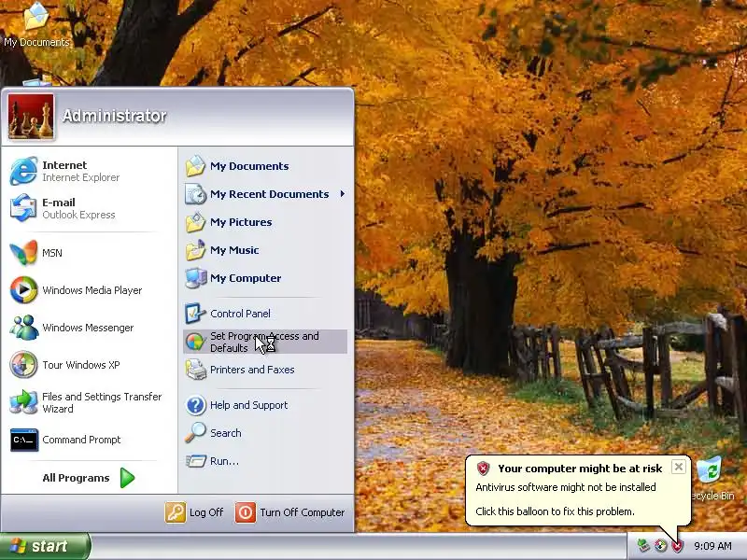Viewport: 747px width, 560px height.
Task: Launch MSN butterfly icon
Action: pos(23,252)
